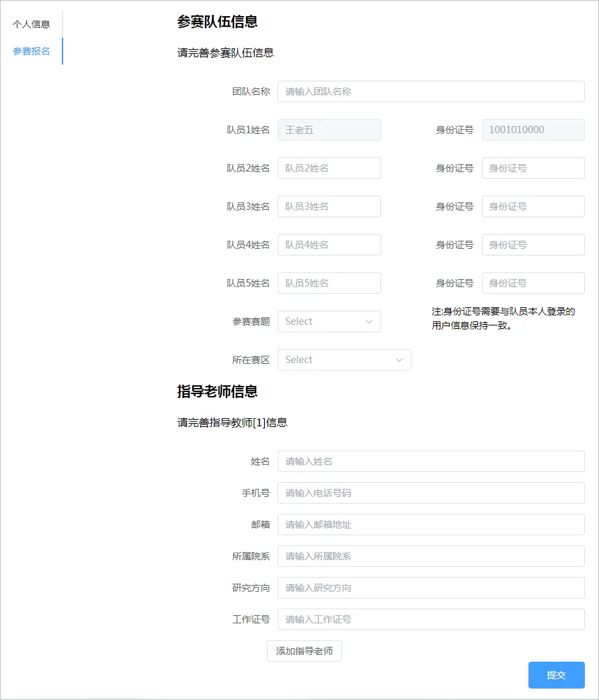This screenshot has width=599, height=700.
Task: Click the 队员5姓名 input field
Action: pos(329,283)
